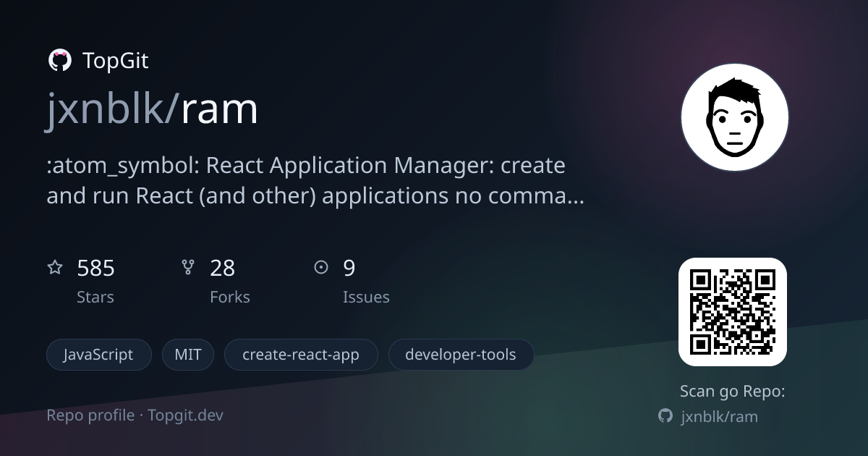The width and height of the screenshot is (868, 456).
Task: Click the 'Repo profile · Topgit.dev' footer text
Action: [135, 415]
